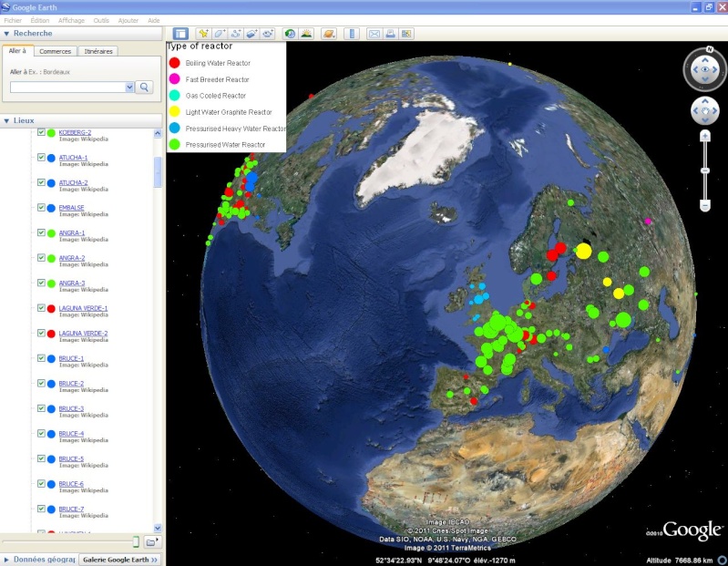The width and height of the screenshot is (728, 566).
Task: Open the search field dropdown arrow
Action: point(129,87)
